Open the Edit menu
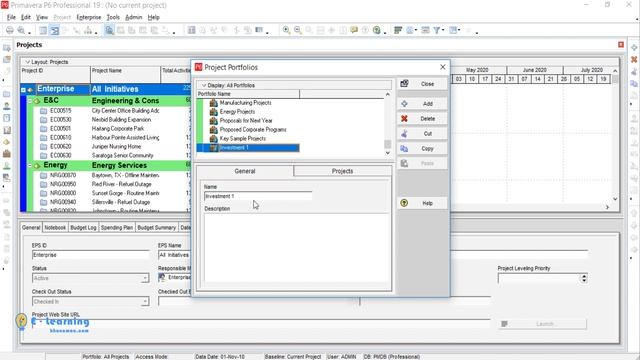 pyautogui.click(x=26, y=17)
